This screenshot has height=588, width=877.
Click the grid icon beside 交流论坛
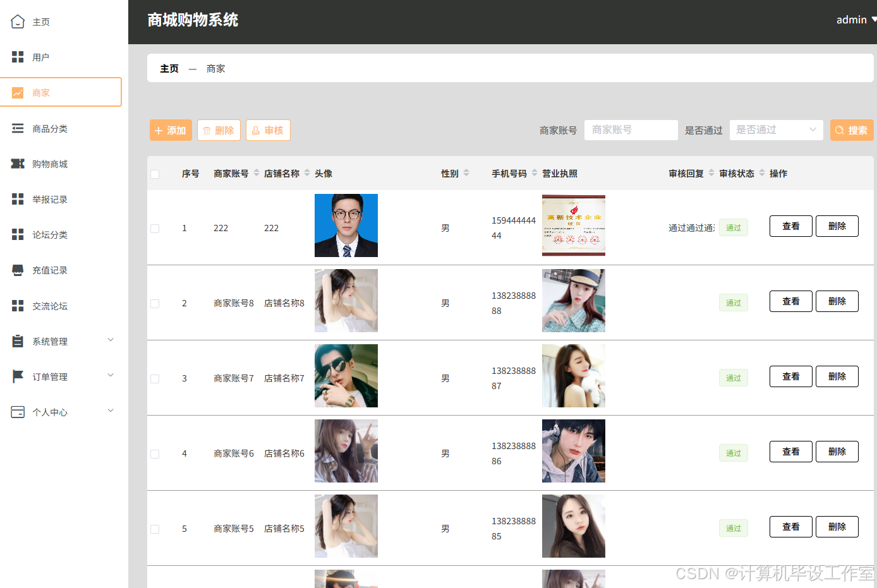(x=18, y=306)
